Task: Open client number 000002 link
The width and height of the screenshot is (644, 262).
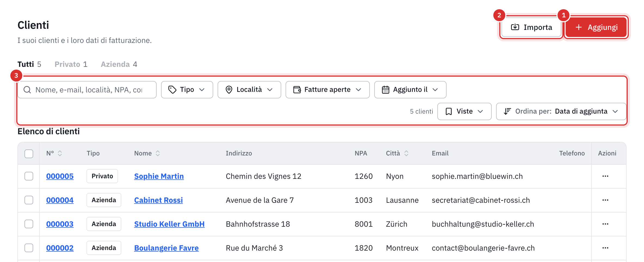Action: [x=60, y=248]
